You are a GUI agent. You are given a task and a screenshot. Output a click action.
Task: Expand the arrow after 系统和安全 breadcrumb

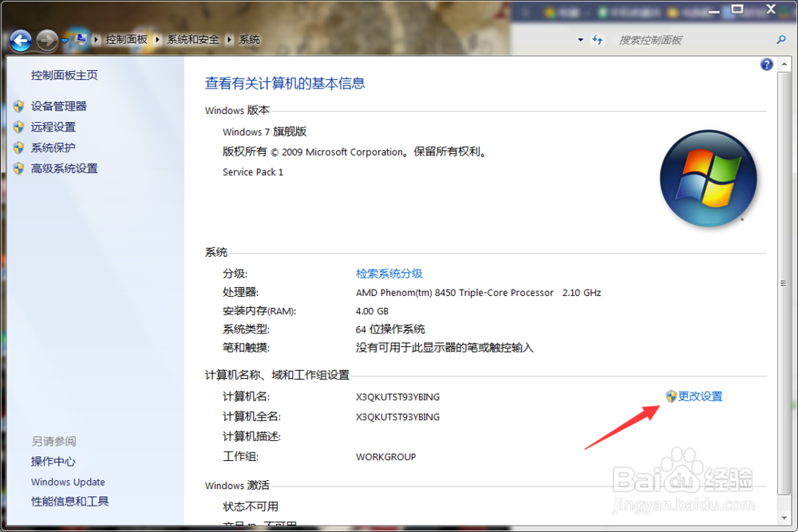230,39
